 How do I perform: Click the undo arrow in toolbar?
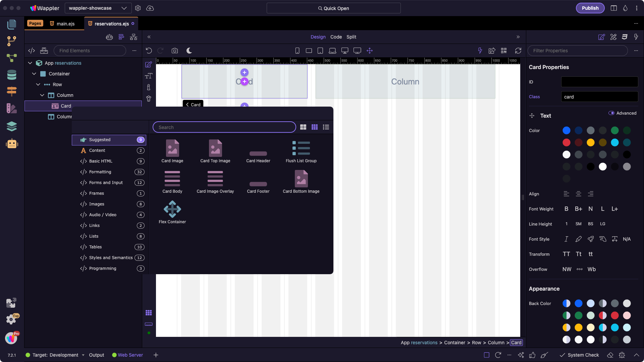point(149,51)
